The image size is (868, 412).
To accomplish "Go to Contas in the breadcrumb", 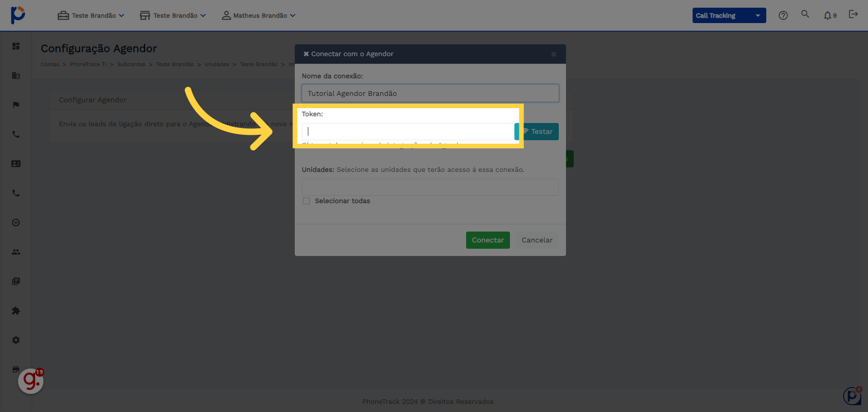I will point(50,64).
